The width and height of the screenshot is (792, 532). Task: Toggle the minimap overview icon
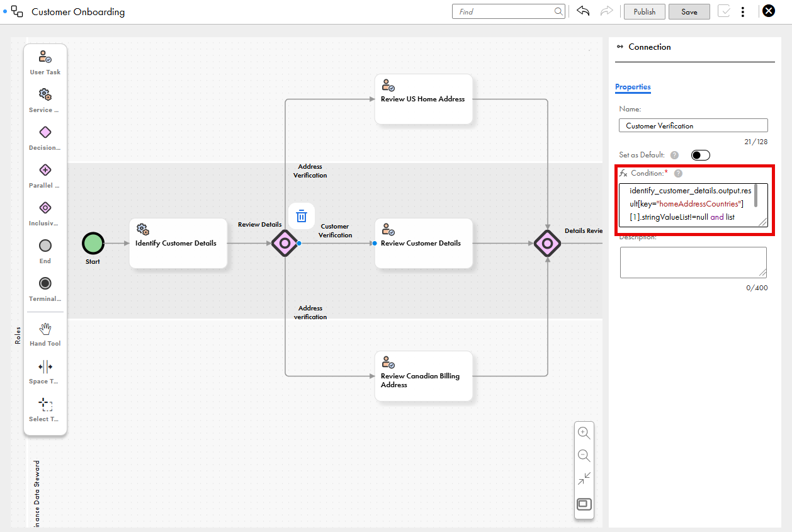click(x=584, y=504)
